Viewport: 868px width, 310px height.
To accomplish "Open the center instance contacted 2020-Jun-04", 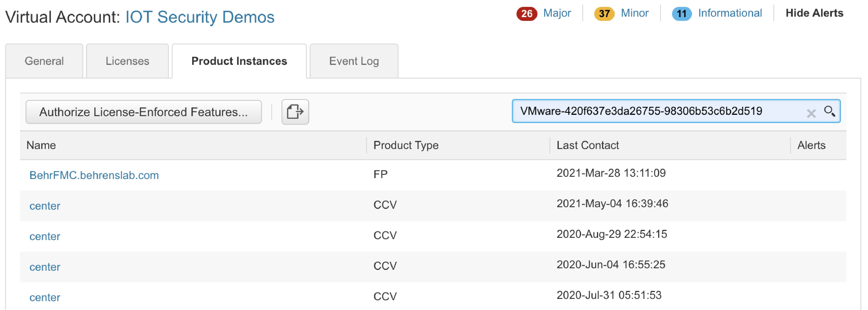I will pyautogui.click(x=45, y=267).
